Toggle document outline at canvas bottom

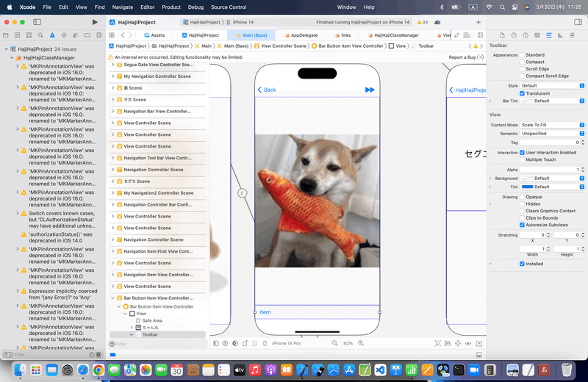[x=215, y=343]
